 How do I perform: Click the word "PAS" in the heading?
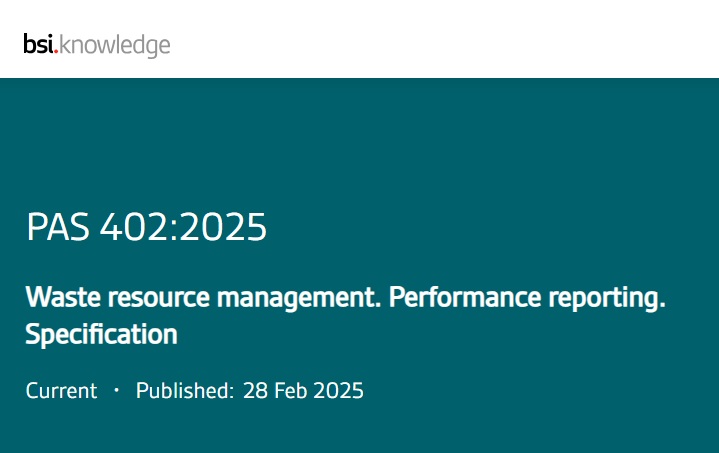coord(58,227)
